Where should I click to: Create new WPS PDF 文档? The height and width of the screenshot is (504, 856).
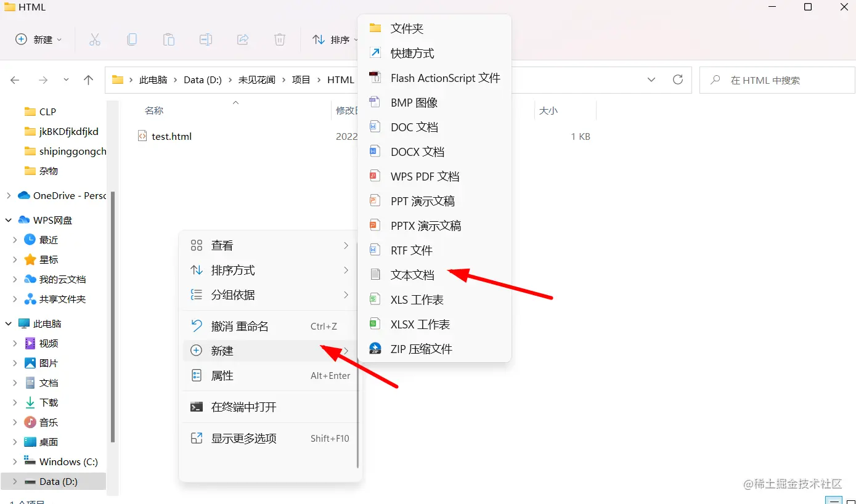(x=434, y=176)
